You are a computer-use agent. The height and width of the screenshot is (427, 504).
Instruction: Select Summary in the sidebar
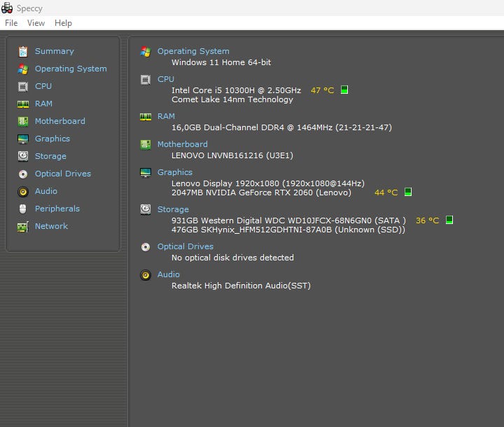click(55, 51)
